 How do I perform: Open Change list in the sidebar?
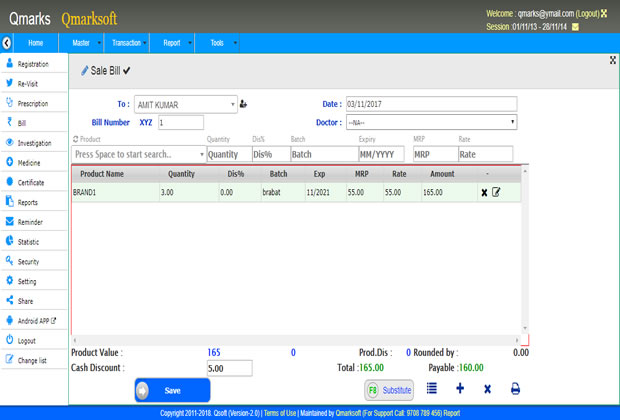[x=34, y=360]
